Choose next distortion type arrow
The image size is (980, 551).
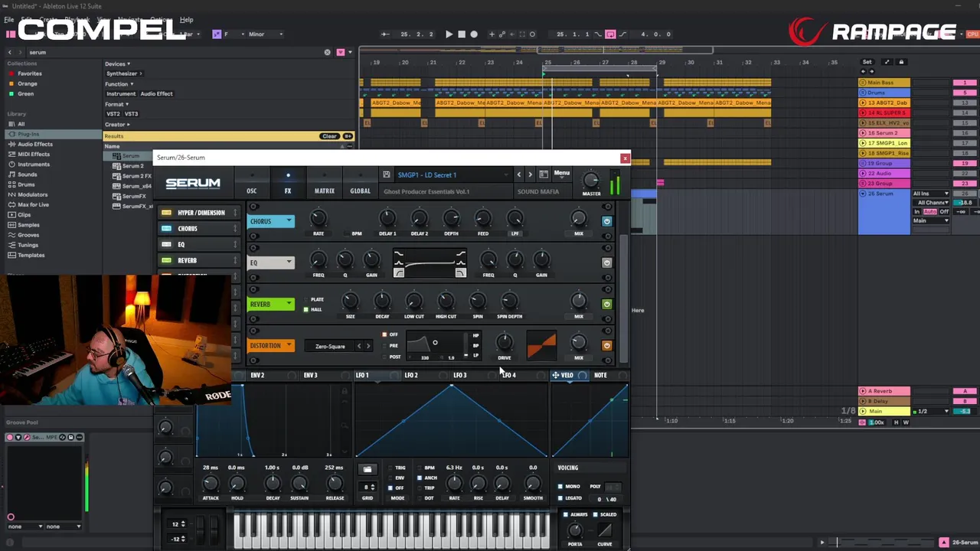[x=367, y=346]
